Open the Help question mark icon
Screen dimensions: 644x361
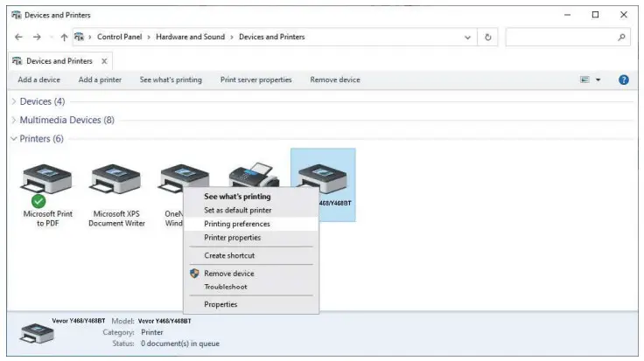coord(624,80)
